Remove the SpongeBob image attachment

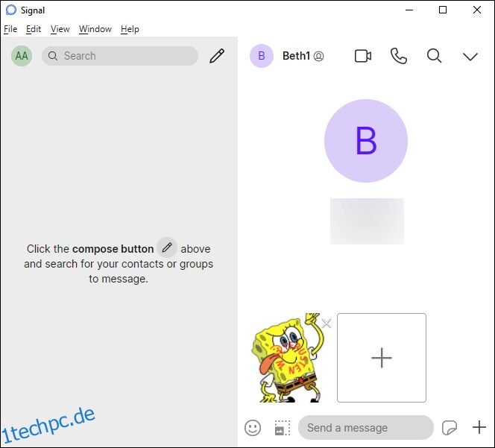tap(327, 323)
